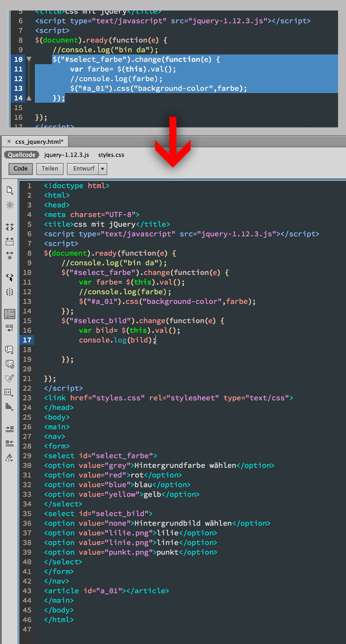Open related file styles.css
The image size is (346, 644).
click(111, 155)
